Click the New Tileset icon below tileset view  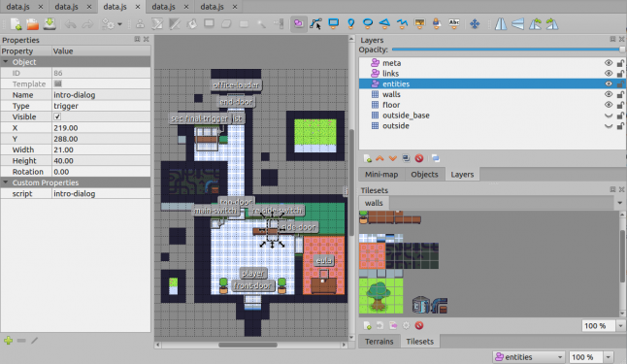click(x=368, y=325)
